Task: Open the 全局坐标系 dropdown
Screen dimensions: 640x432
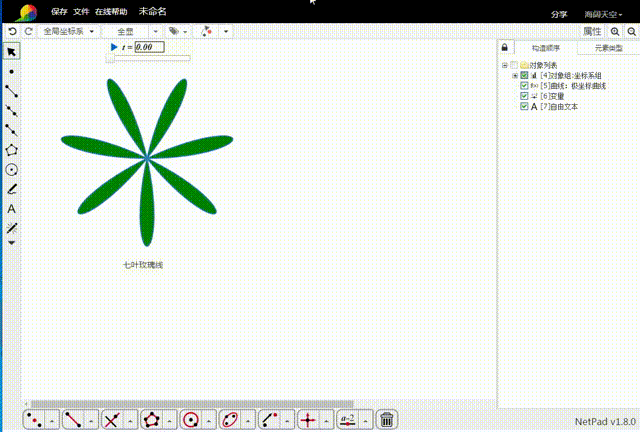Action: [68, 31]
